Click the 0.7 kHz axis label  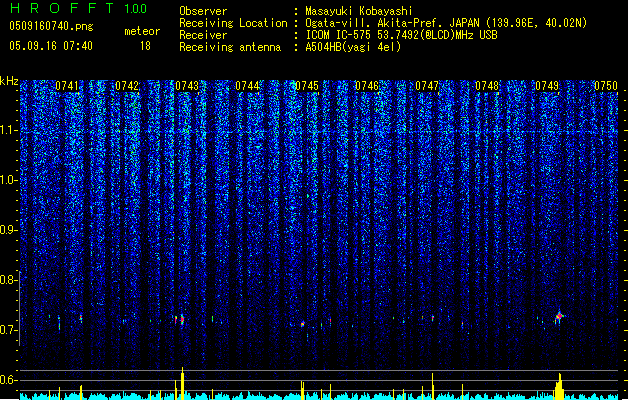[9, 330]
